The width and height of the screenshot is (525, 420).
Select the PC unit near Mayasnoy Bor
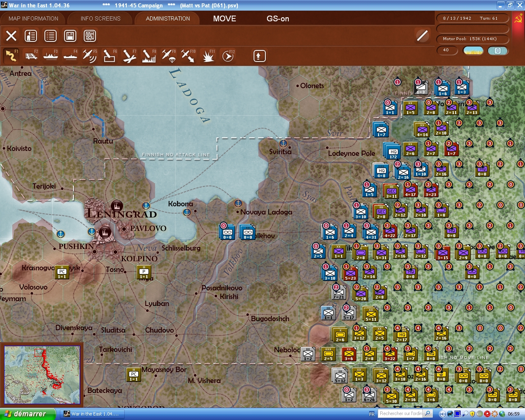click(x=134, y=374)
